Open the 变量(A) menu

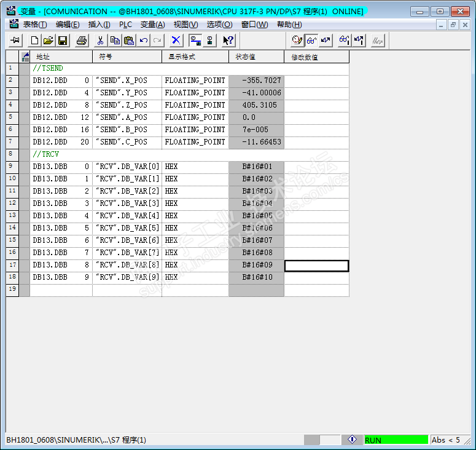coord(152,25)
